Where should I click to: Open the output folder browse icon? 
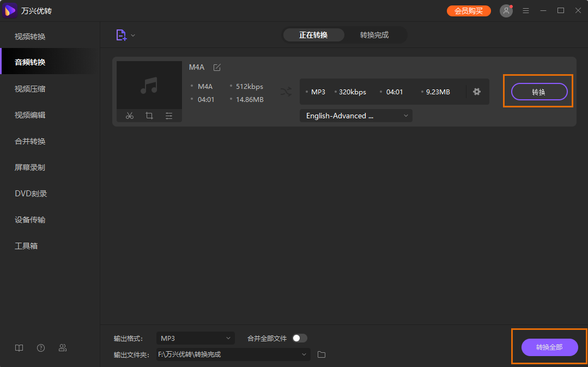click(x=321, y=354)
